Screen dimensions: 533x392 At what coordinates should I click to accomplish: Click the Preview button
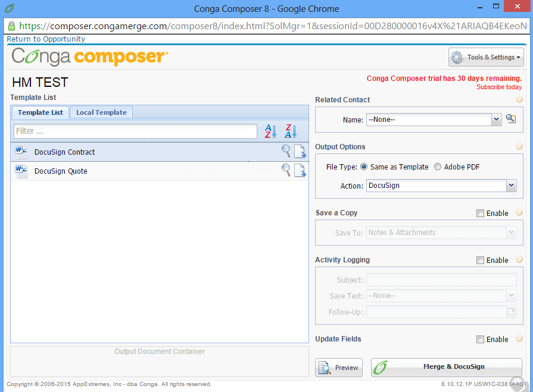pyautogui.click(x=339, y=368)
